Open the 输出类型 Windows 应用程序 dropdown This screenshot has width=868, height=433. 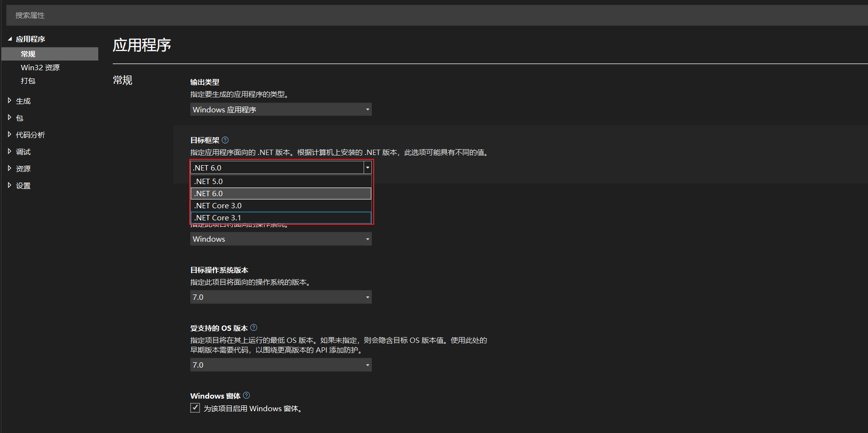coord(281,109)
